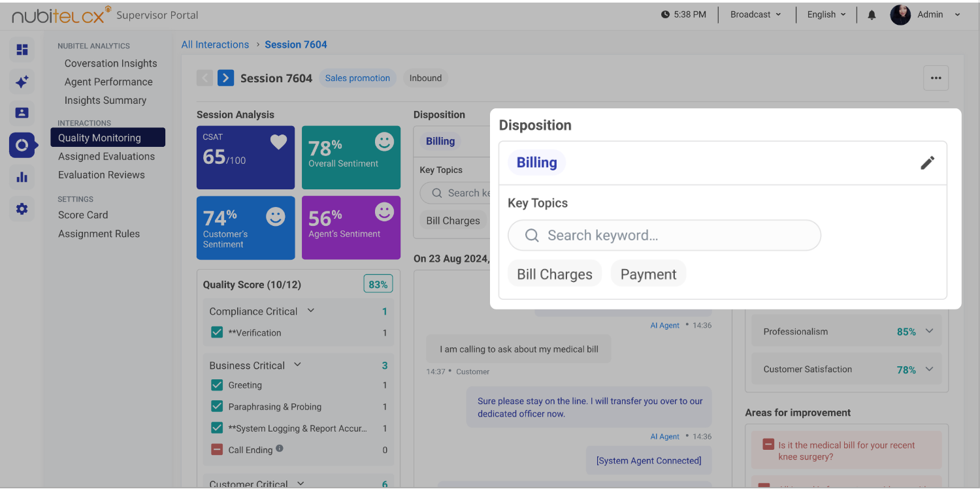Screen dimensions: 980x489
Task: Open the settings gear icon in sidebar
Action: [22, 209]
